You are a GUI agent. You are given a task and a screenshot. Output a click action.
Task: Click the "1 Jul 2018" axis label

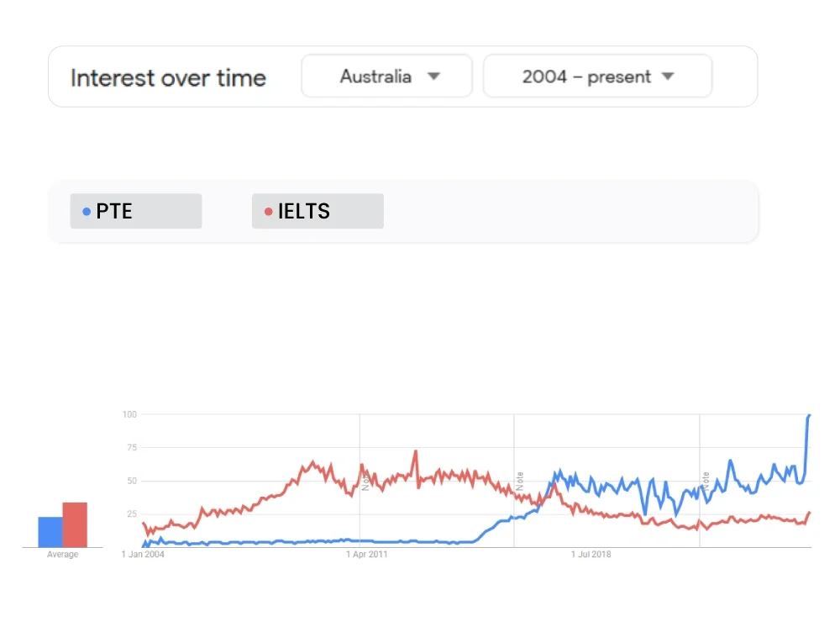[591, 555]
